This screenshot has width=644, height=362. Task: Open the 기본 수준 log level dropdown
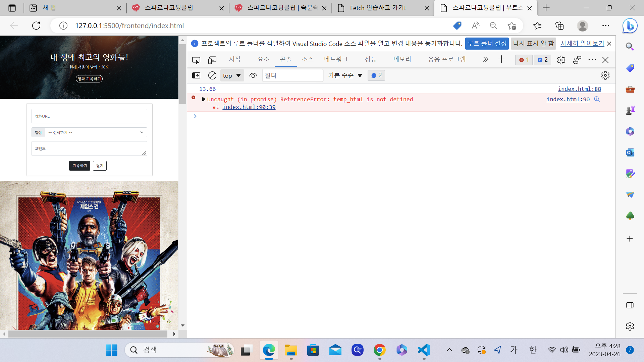(345, 75)
